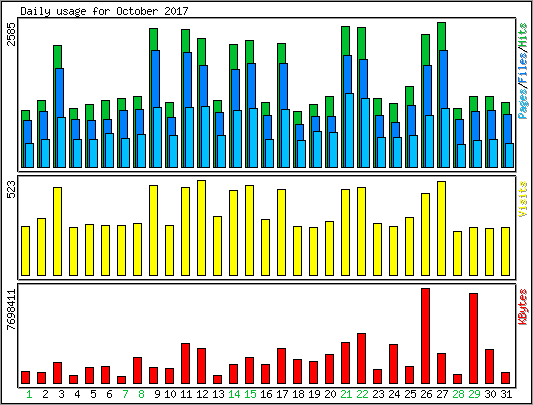Click the yellow Visits bar for day 12
Screen dimensions: 533x405
pyautogui.click(x=202, y=228)
